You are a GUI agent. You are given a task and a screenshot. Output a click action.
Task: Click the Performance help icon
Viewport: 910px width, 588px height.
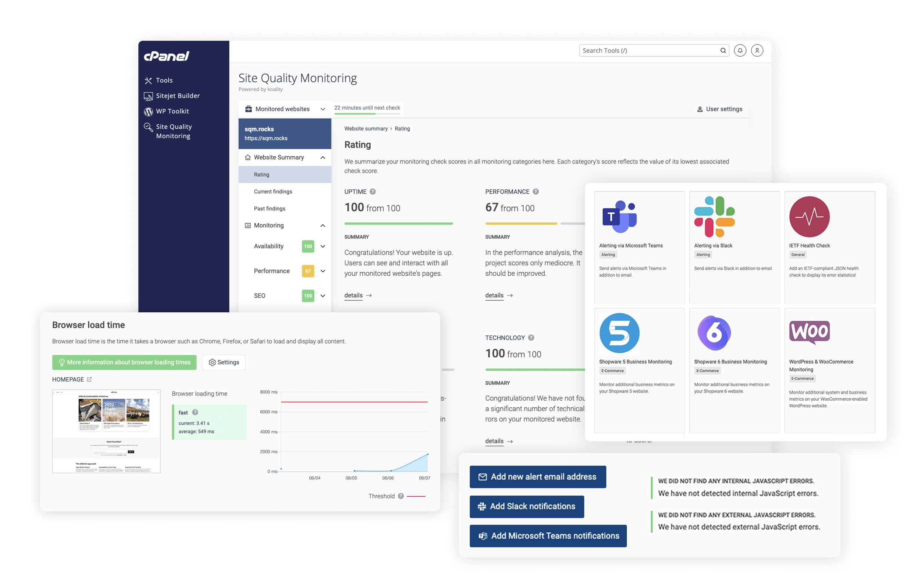(536, 192)
